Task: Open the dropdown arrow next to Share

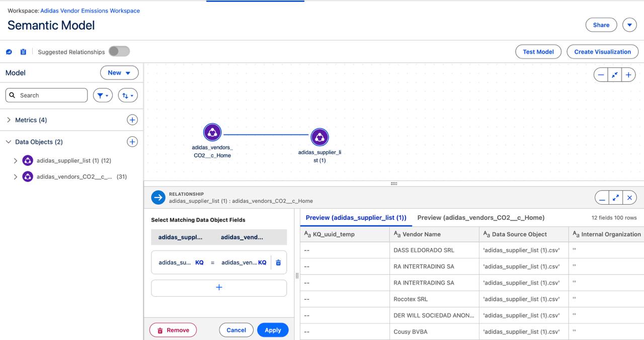Action: [629, 25]
